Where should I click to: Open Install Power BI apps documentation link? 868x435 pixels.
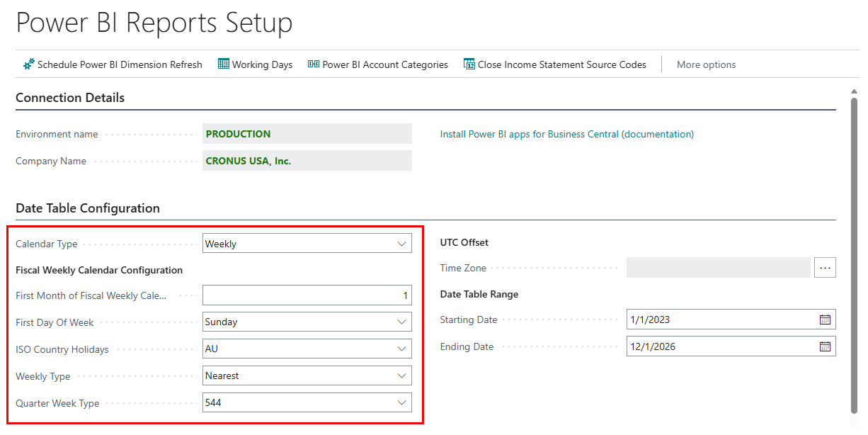click(x=566, y=134)
